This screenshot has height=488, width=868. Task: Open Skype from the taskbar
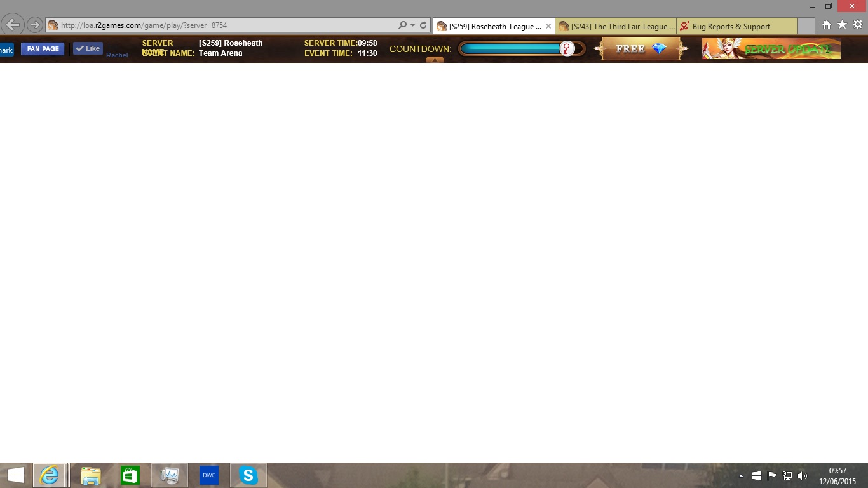click(248, 475)
